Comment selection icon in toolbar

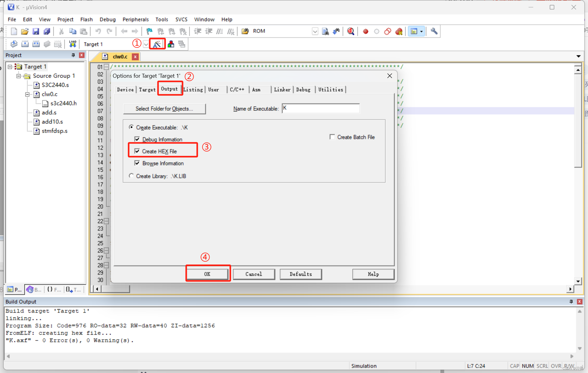tap(220, 31)
